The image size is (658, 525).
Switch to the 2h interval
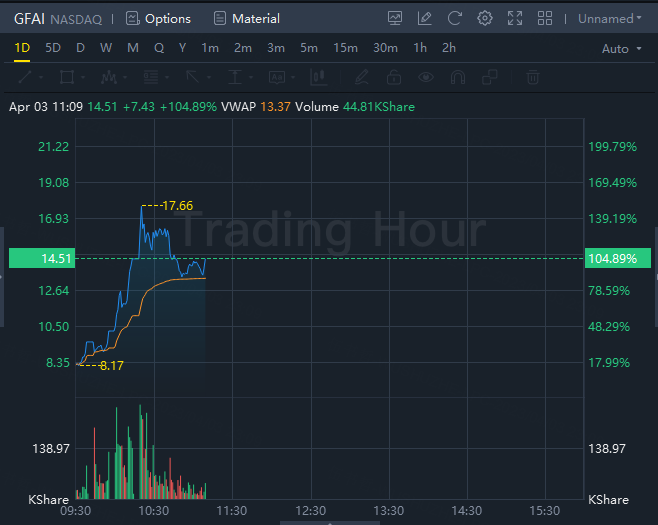[x=449, y=48]
